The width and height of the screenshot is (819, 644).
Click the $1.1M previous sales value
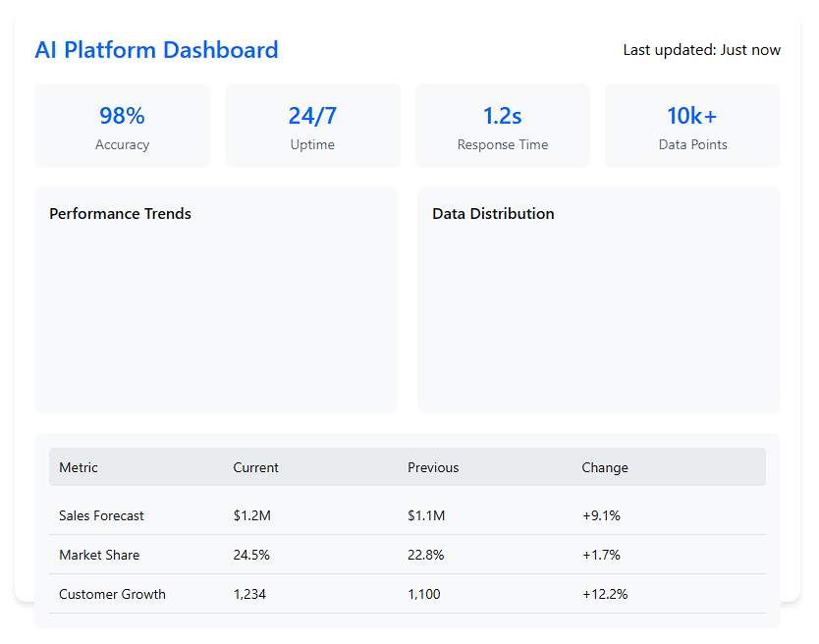click(426, 515)
